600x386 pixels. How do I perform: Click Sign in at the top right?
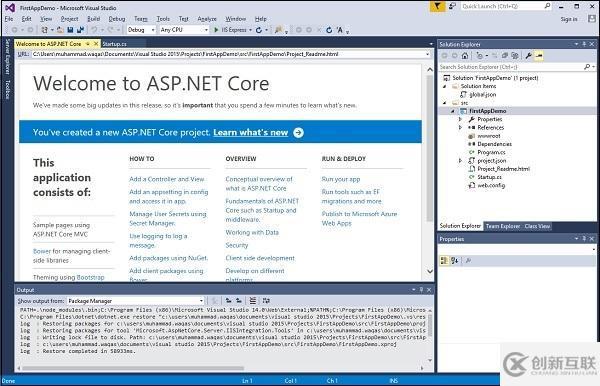point(569,19)
